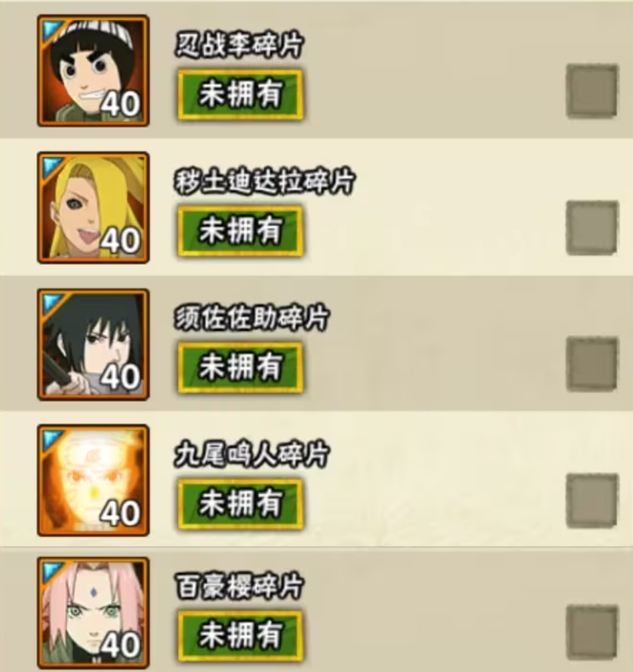Viewport: 633px width, 672px height.
Task: Tap the Nine-Tails Naruto fragment portrait icon
Action: pos(93,480)
